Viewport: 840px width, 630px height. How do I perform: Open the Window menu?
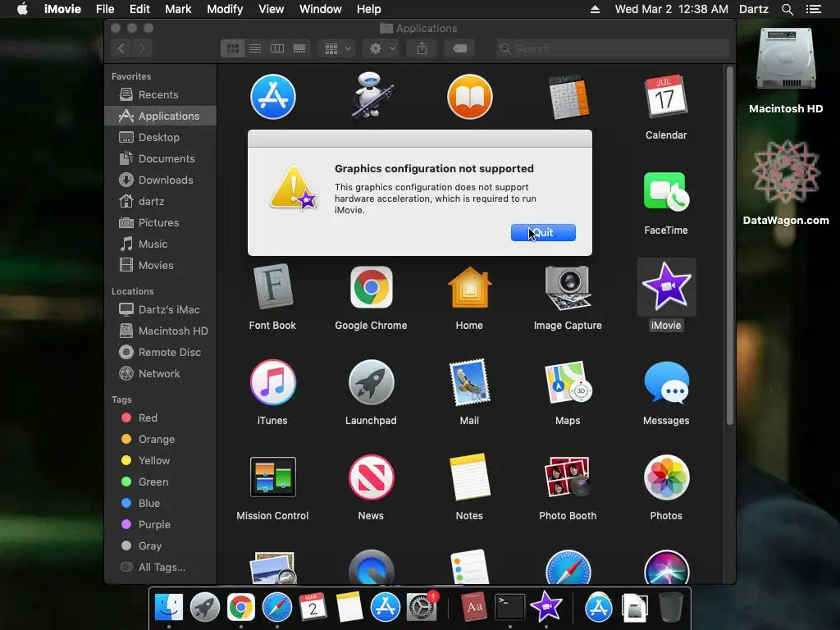click(x=321, y=9)
